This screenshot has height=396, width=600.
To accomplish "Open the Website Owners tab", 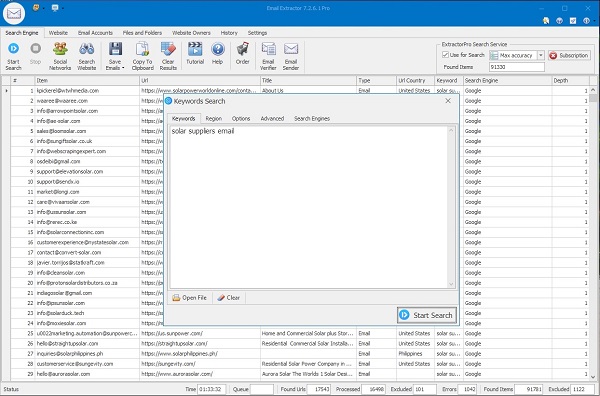I will 191,33.
